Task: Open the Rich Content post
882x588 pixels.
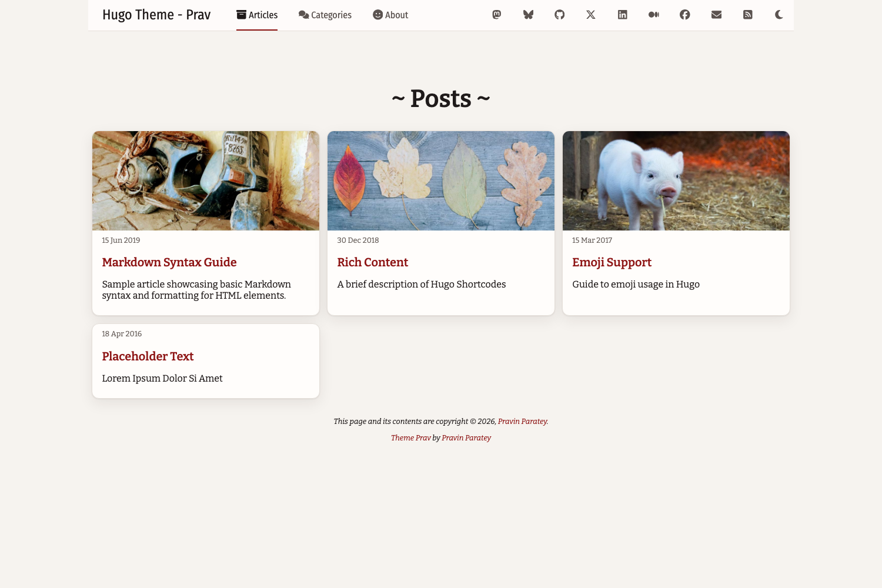Action: (x=373, y=262)
